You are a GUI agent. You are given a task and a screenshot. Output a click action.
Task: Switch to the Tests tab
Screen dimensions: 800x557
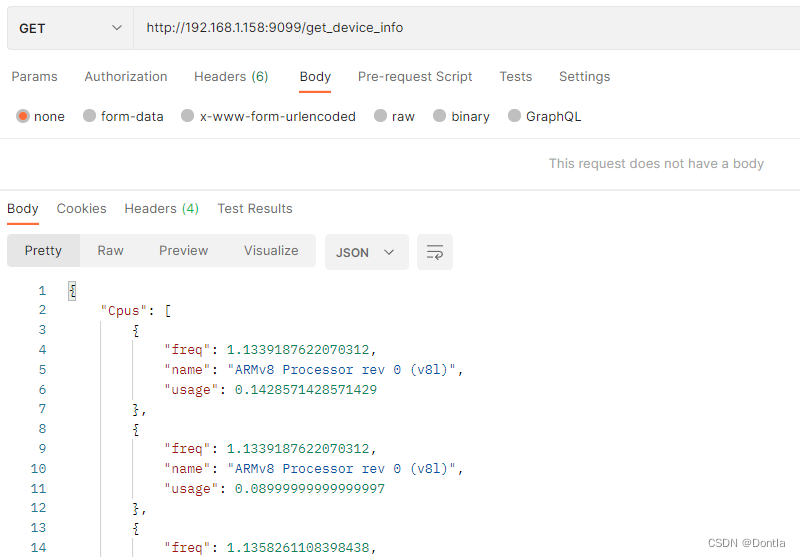pos(515,77)
